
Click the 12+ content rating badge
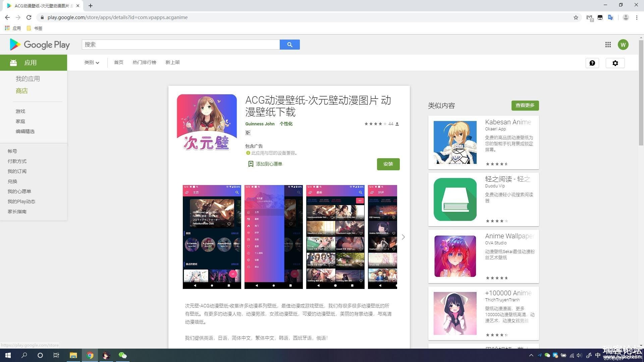point(248,133)
